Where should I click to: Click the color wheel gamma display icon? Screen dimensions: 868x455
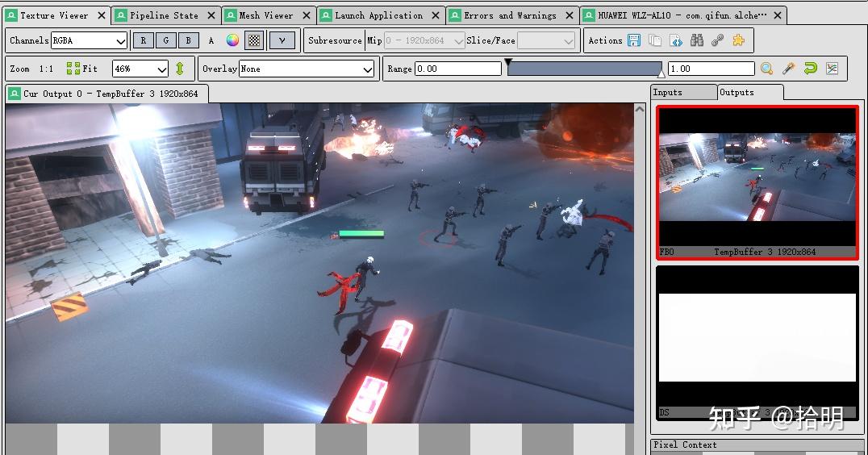coord(232,40)
